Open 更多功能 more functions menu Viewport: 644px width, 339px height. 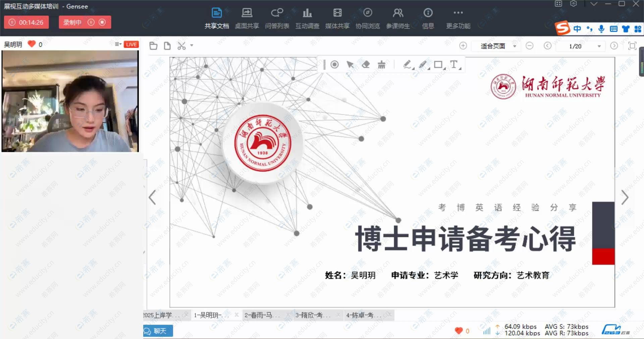[x=458, y=18]
